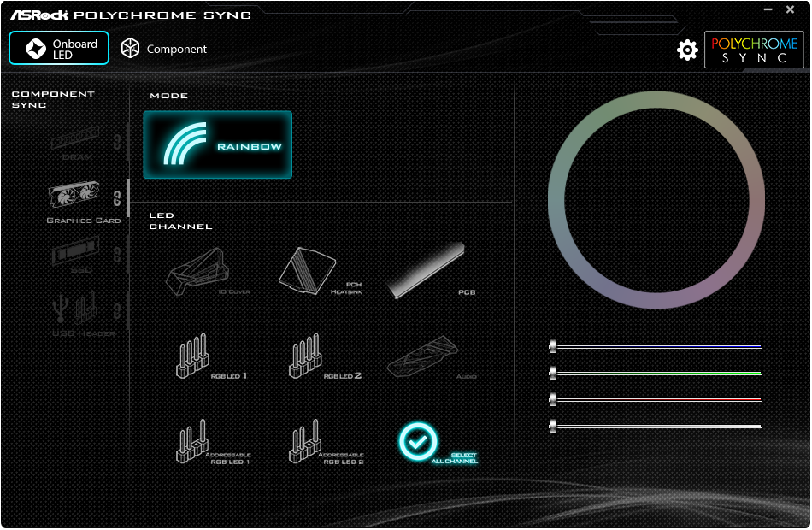Select the PCH Heatsink LED channel

(320, 271)
